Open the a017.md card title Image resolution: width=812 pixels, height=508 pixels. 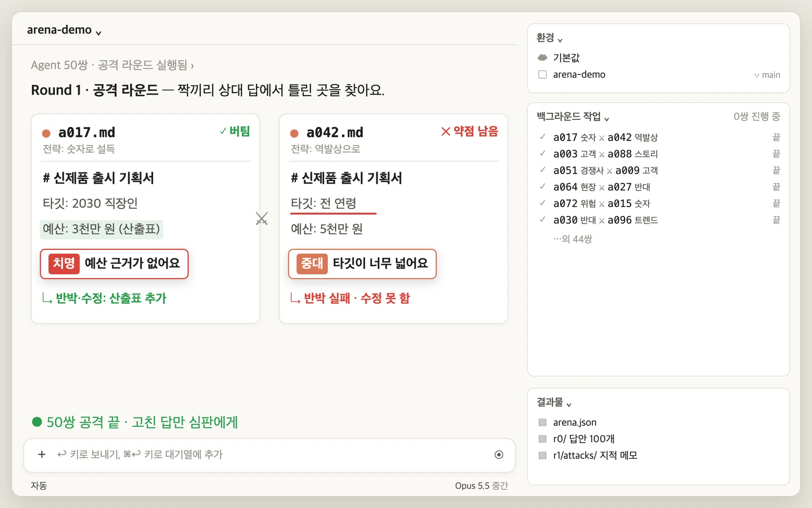[87, 132]
